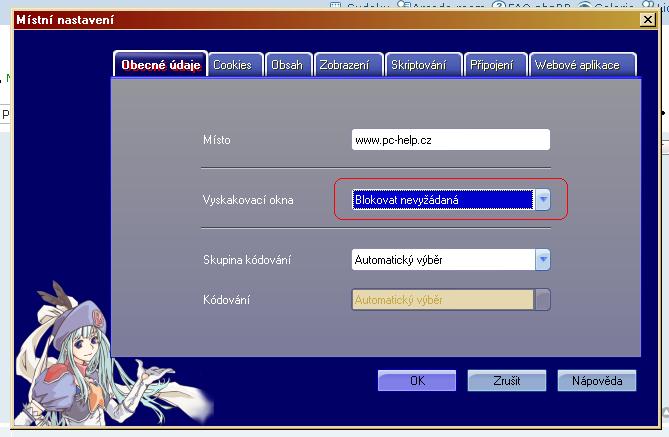Click the Místní nastavení title bar
This screenshot has width=669, height=437.
pos(300,19)
